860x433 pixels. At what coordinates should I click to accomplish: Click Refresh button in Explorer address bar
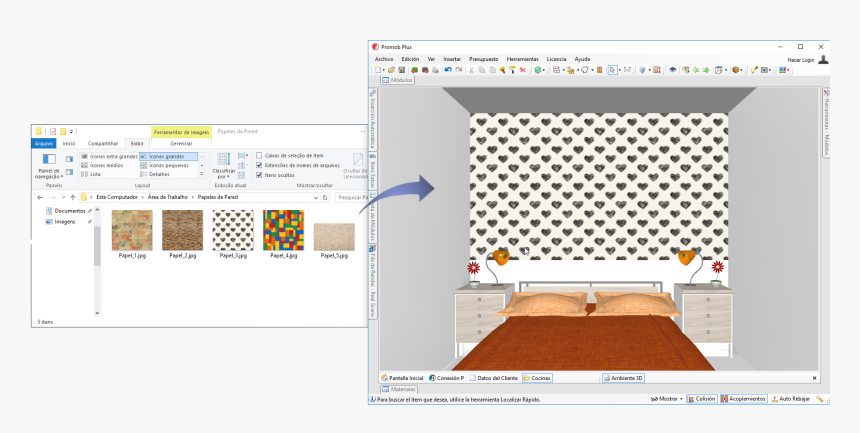tap(325, 198)
